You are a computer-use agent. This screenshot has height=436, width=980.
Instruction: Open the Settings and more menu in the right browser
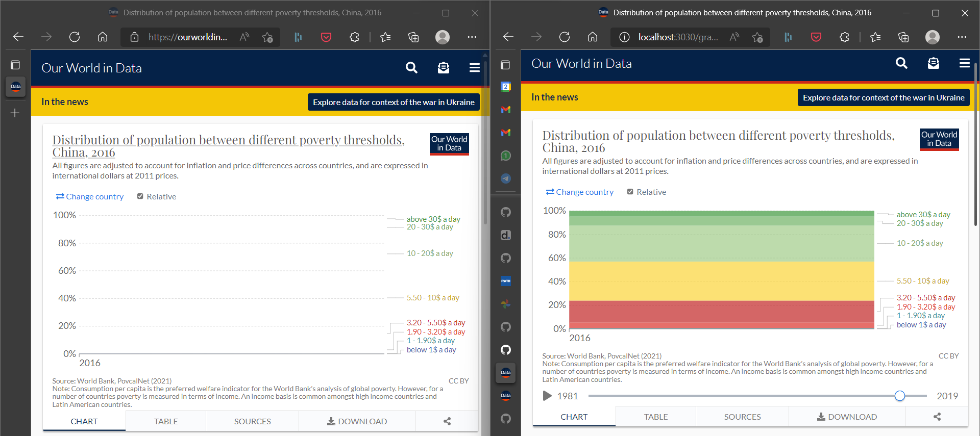[x=962, y=37]
